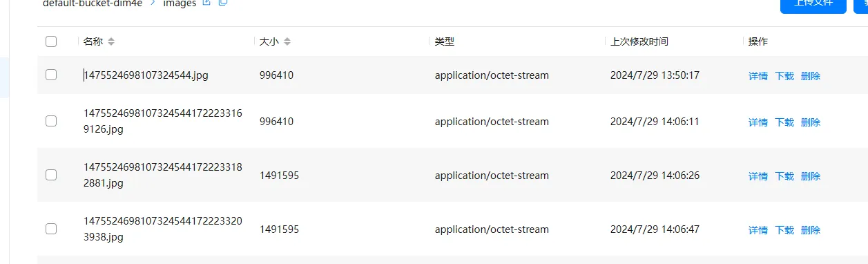Viewport: 868px width, 264px height.
Task: Tick checkbox for file ending 2881.jpg
Action: (x=51, y=175)
